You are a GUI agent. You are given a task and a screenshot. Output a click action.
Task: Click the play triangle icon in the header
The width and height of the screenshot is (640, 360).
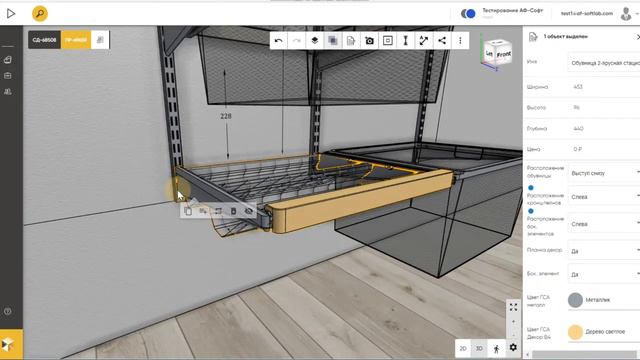click(x=11, y=13)
